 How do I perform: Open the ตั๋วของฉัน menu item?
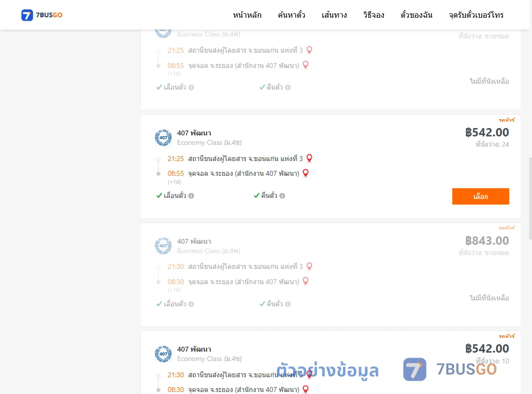[416, 15]
